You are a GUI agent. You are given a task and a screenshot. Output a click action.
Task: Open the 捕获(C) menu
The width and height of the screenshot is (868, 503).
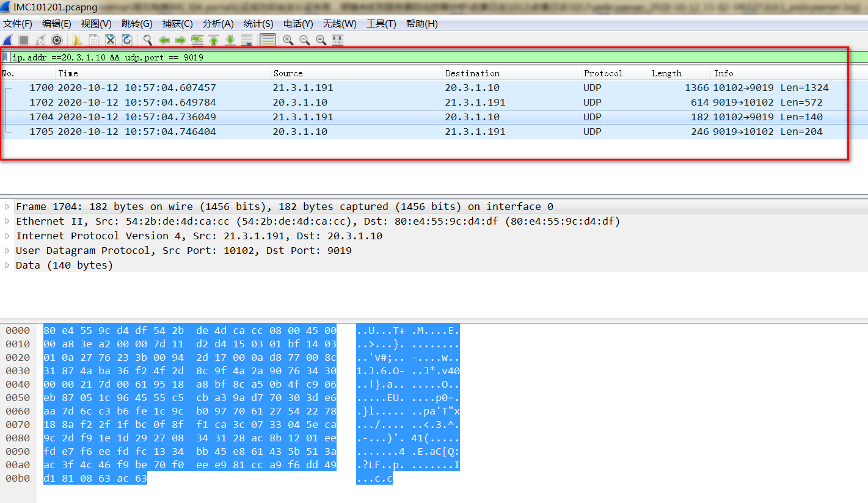(177, 24)
